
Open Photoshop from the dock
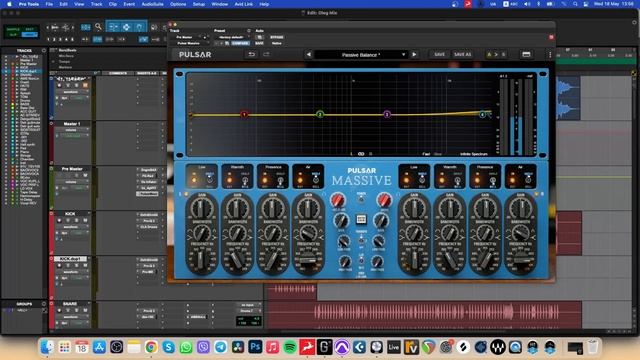(255, 347)
